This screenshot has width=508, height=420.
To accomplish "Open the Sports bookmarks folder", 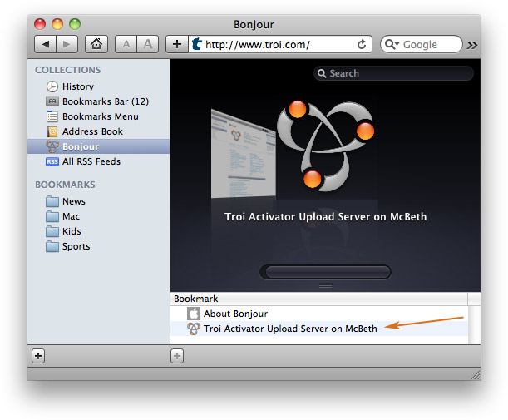I will pyautogui.click(x=98, y=246).
